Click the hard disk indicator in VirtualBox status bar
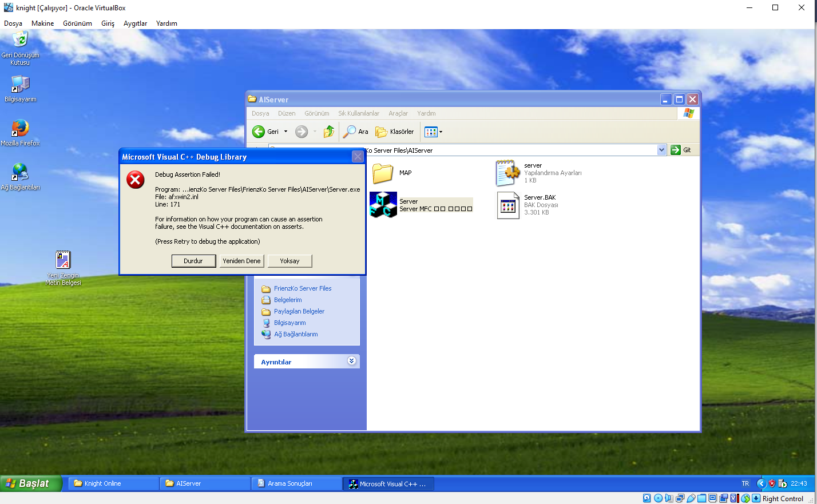The width and height of the screenshot is (817, 504). 647,498
